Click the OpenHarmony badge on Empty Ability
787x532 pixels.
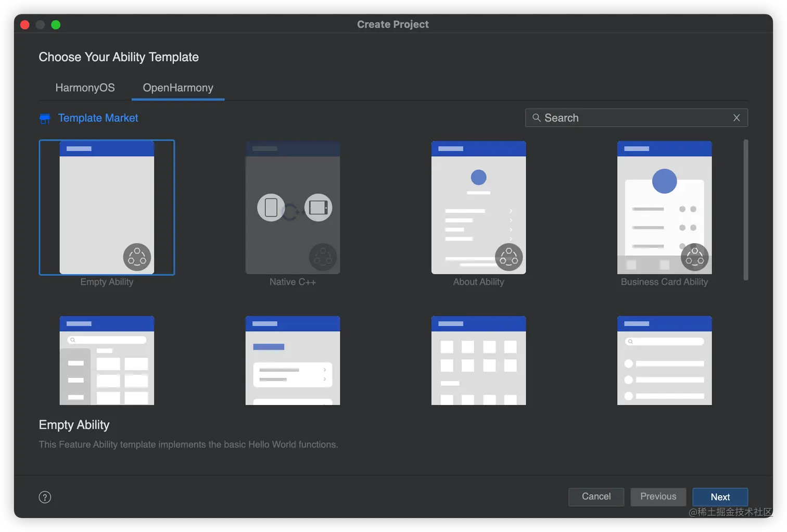pyautogui.click(x=137, y=257)
